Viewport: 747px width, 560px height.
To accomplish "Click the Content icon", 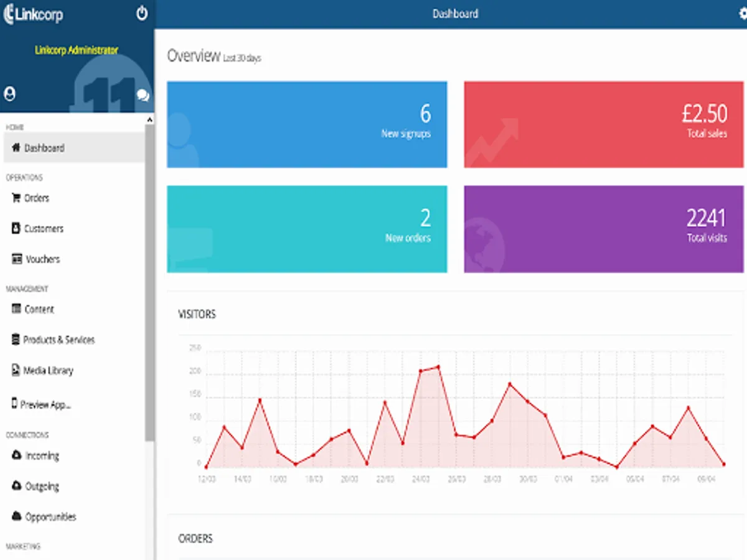I will pos(17,309).
